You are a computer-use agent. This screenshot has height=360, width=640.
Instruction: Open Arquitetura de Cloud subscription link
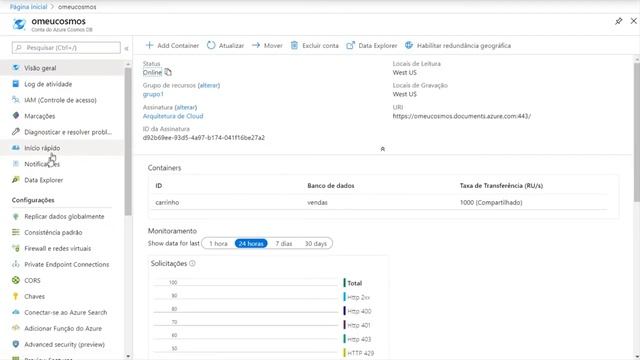pos(173,116)
